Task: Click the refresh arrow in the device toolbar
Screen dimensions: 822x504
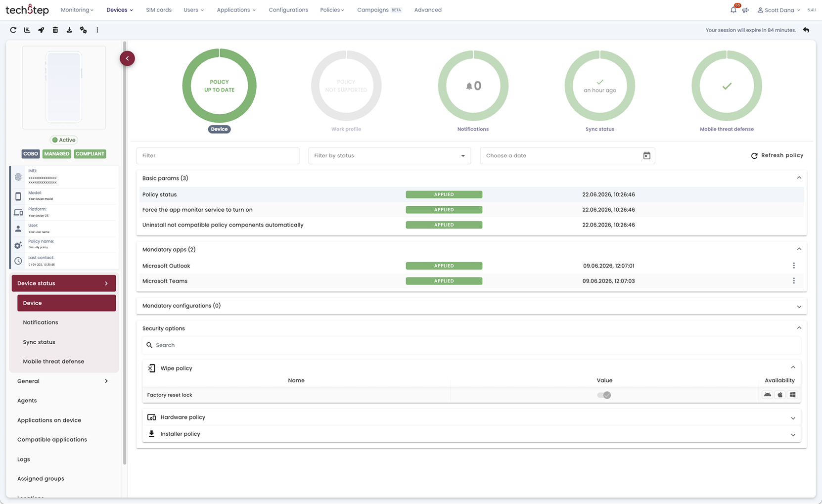Action: tap(13, 30)
